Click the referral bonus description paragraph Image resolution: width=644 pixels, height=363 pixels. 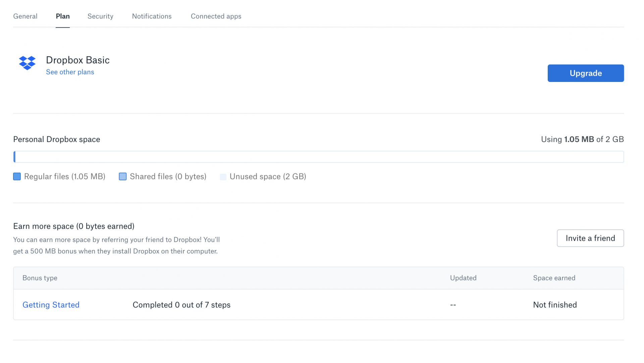(116, 245)
